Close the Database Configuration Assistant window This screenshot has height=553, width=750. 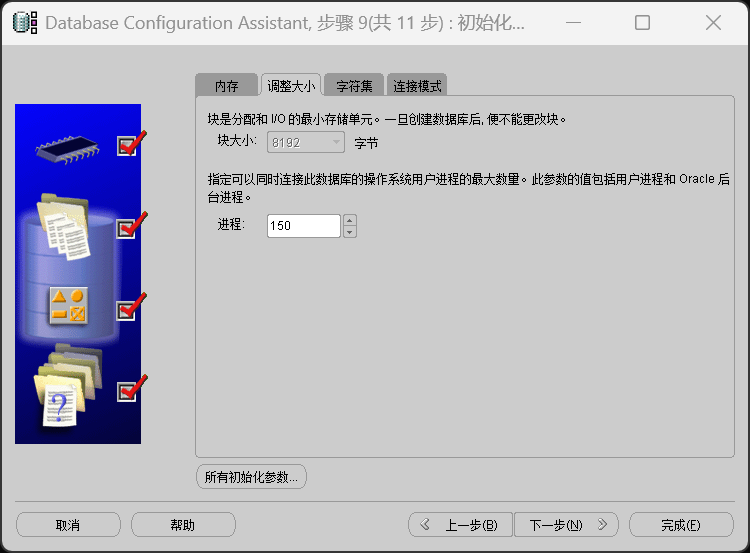pyautogui.click(x=713, y=22)
